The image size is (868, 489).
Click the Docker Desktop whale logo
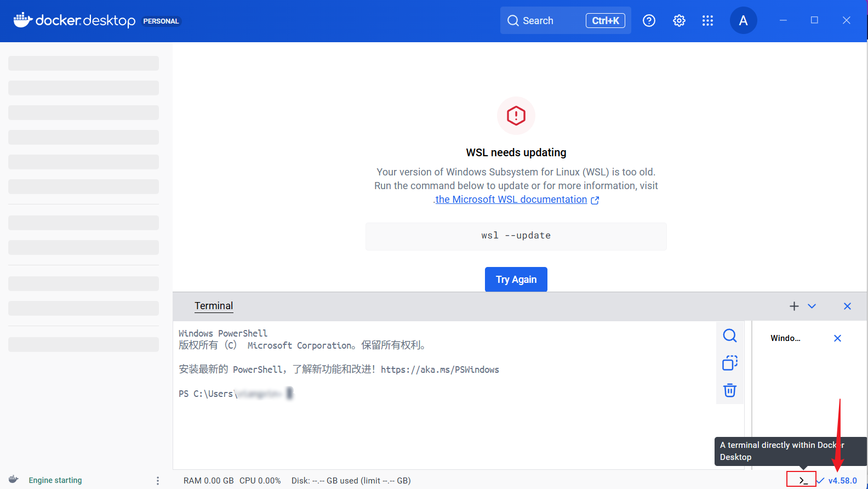tap(23, 20)
